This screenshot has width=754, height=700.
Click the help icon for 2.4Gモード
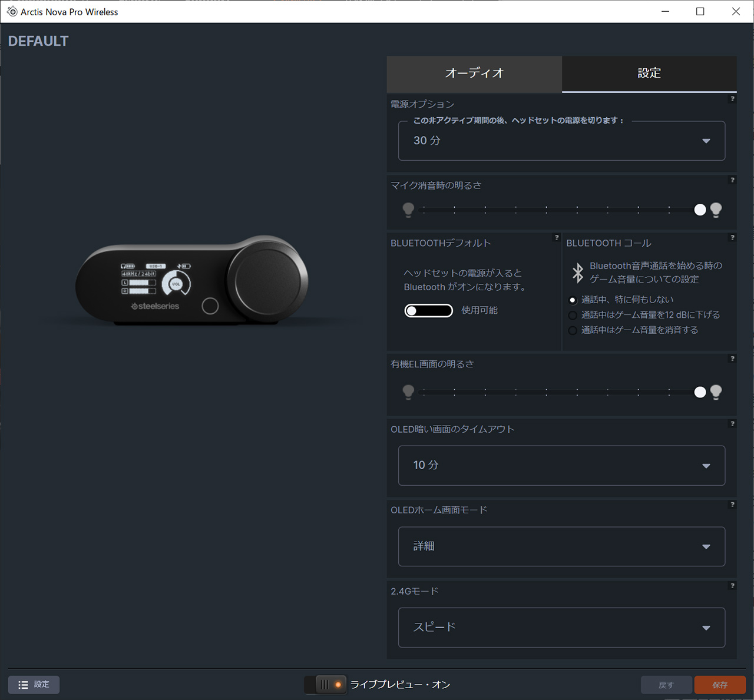pyautogui.click(x=732, y=586)
